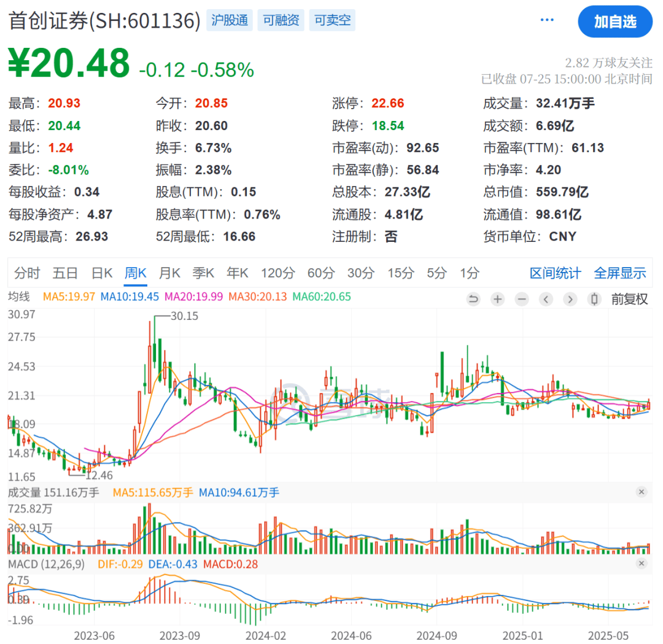The image size is (663, 644).
Task: Click the 成交量 151.16万手 label
Action: coord(53,492)
